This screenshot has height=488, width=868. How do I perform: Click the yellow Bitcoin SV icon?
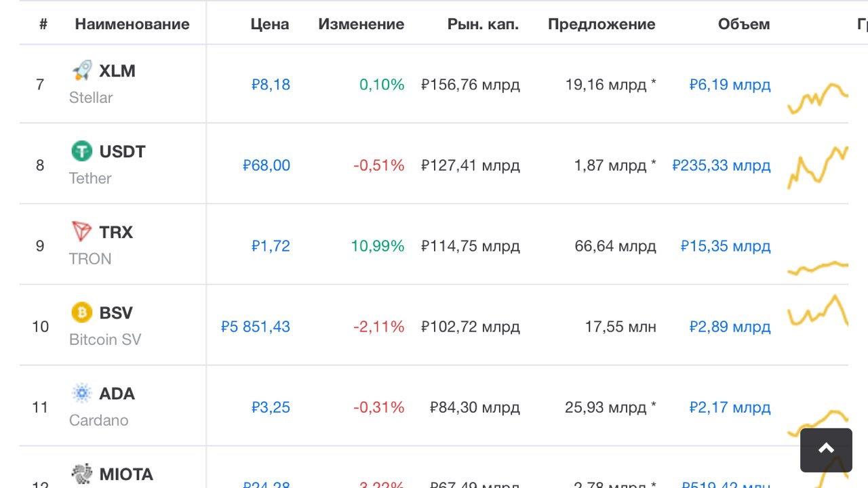tap(82, 312)
